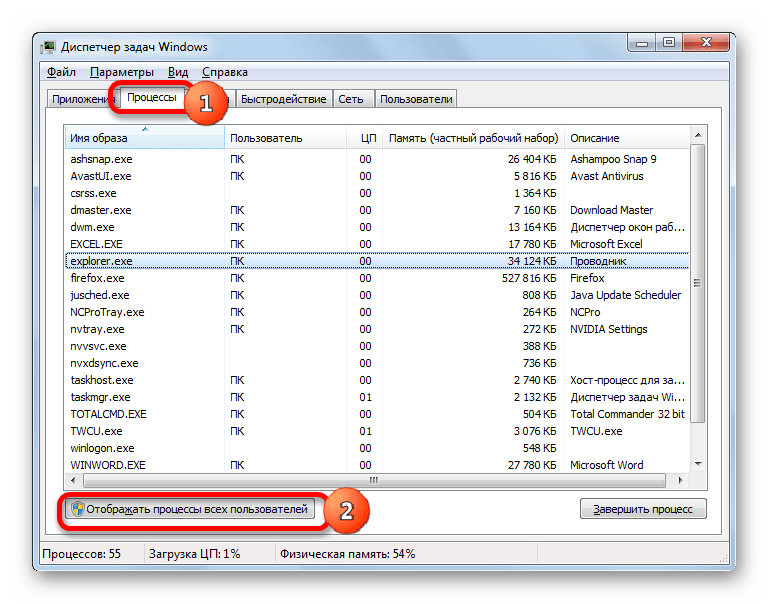This screenshot has width=769, height=604.
Task: Click the Загрузка ЦП: 1% status entry
Action: click(x=195, y=554)
